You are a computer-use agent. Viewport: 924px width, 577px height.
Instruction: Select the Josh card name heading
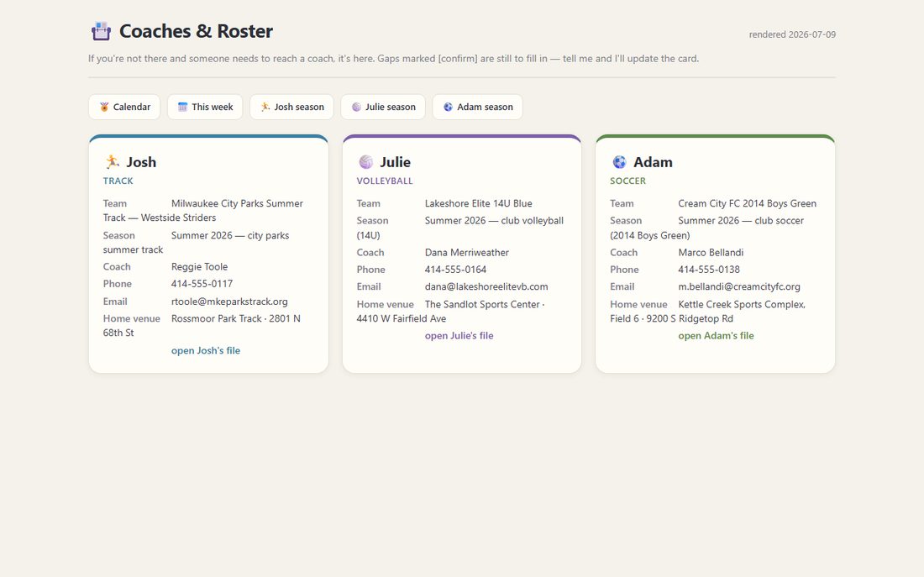point(141,161)
